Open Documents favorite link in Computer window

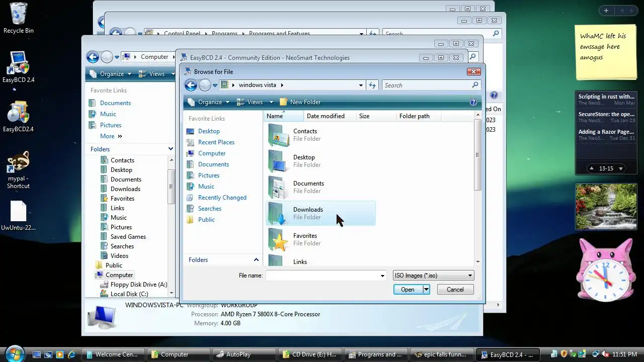(x=115, y=103)
